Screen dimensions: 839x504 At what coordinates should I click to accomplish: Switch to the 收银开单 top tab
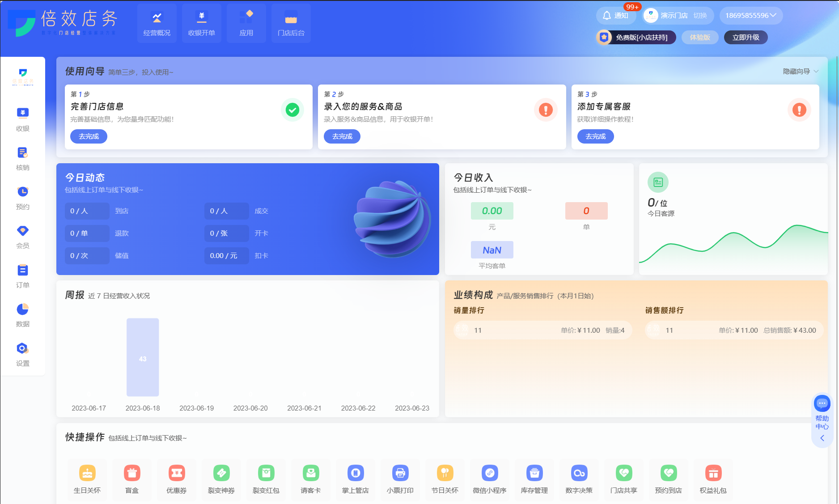pos(202,23)
